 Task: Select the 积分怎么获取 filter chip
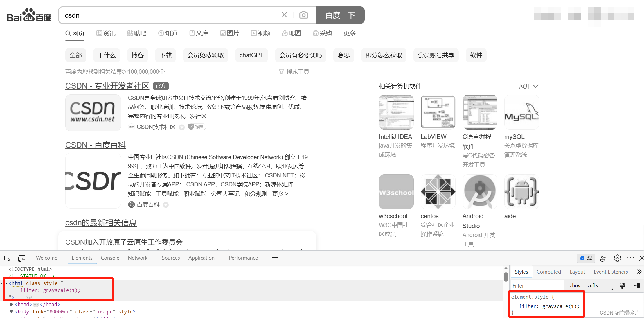[384, 55]
